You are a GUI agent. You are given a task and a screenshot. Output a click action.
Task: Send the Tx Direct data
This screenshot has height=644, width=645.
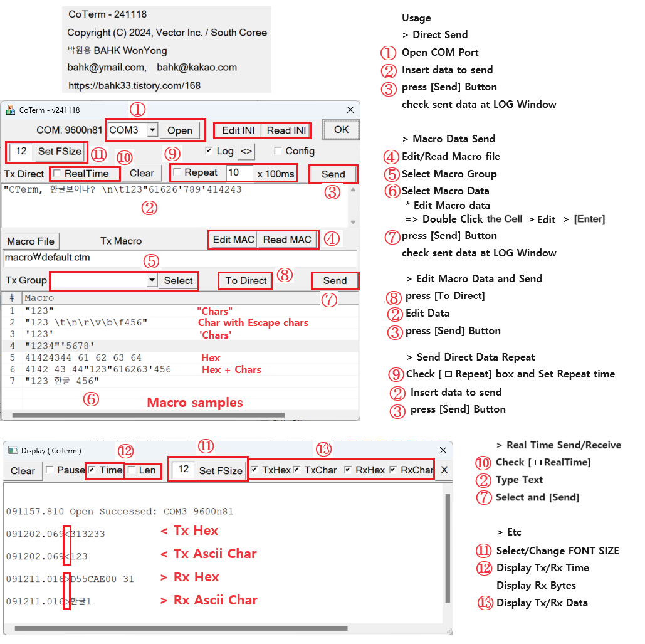point(333,174)
